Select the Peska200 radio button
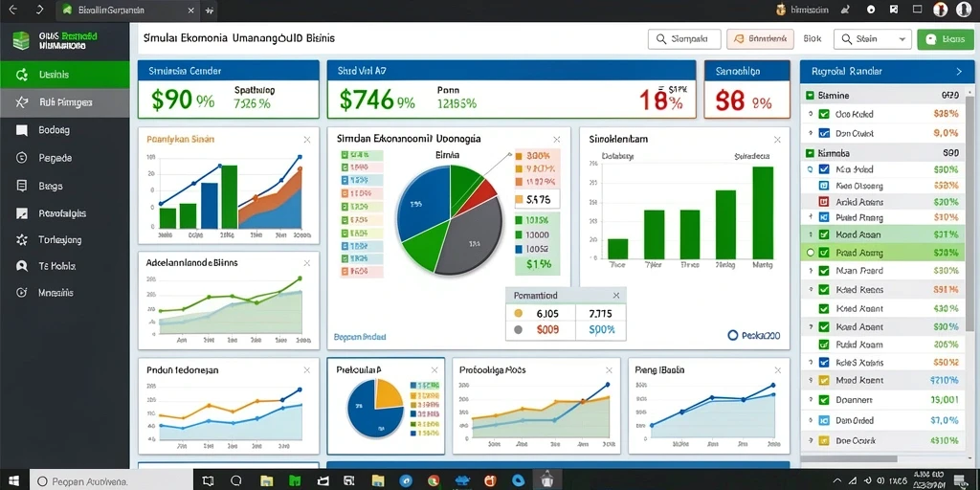Screen dimensions: 980x490 coord(733,336)
